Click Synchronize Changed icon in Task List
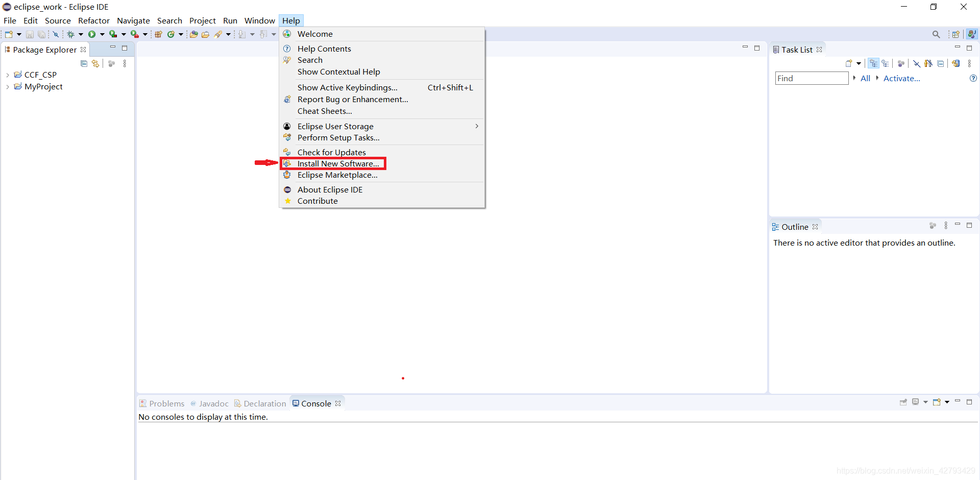The image size is (980, 480). coord(956,64)
